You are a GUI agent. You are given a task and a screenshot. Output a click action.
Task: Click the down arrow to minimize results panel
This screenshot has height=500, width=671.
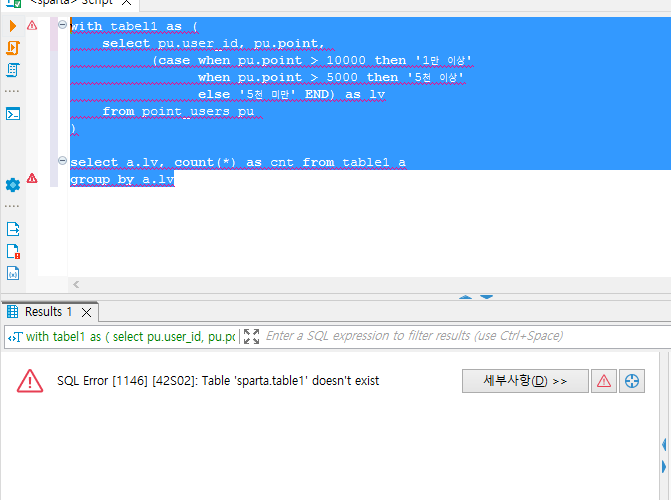487,297
